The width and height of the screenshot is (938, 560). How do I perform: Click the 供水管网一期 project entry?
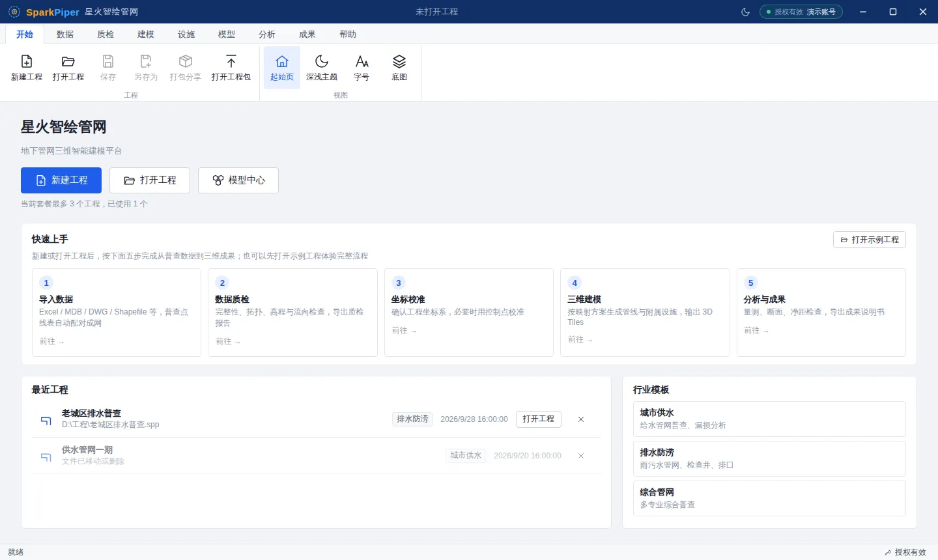[x=316, y=456]
